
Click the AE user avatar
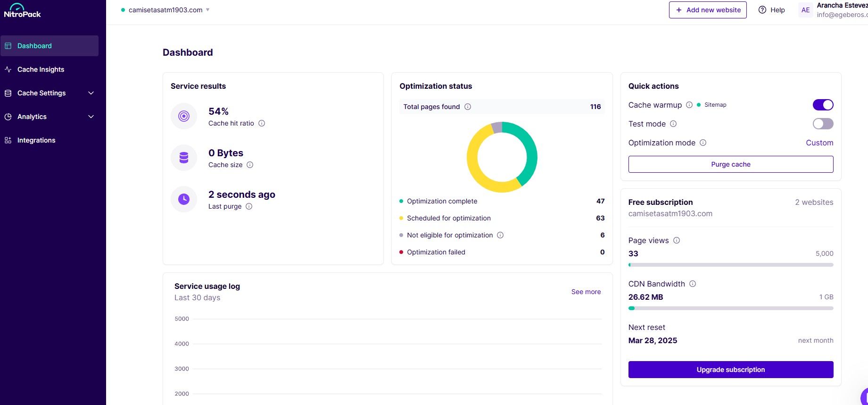point(806,10)
